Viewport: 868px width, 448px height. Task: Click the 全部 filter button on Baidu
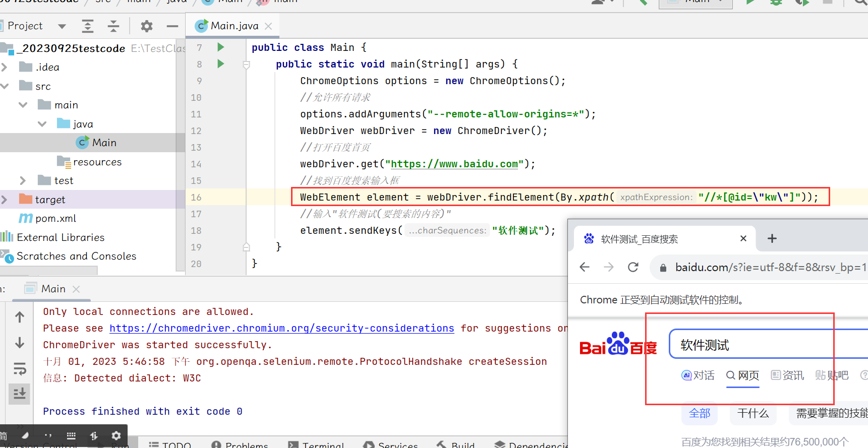click(x=700, y=413)
